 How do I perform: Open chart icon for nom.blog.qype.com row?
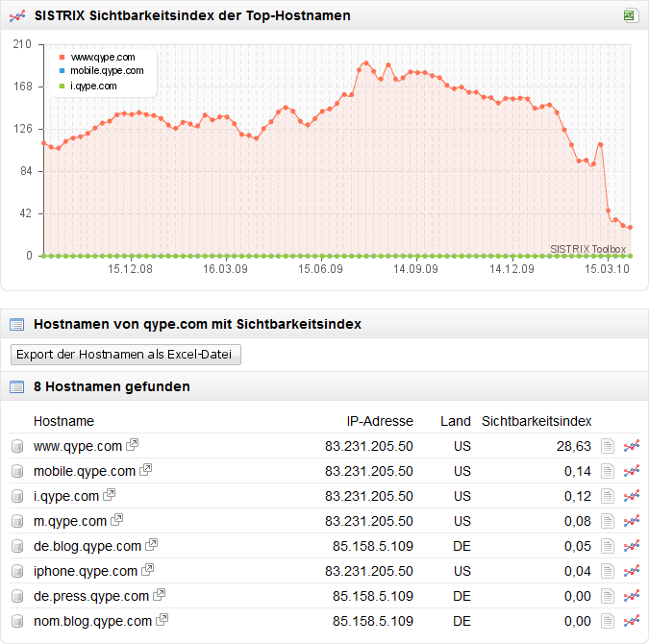tap(632, 621)
